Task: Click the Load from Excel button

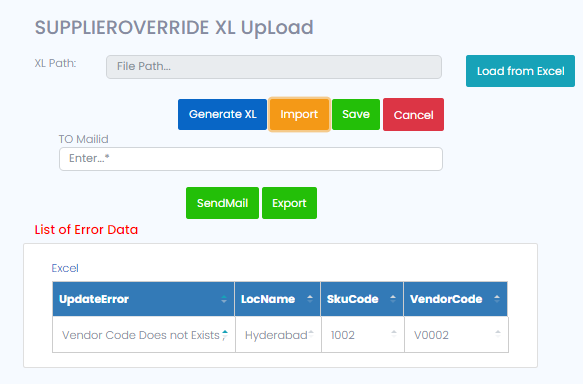Action: pos(520,71)
